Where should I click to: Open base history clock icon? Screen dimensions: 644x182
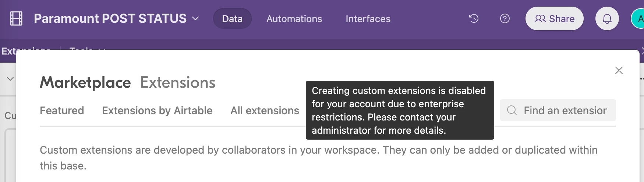tap(474, 18)
